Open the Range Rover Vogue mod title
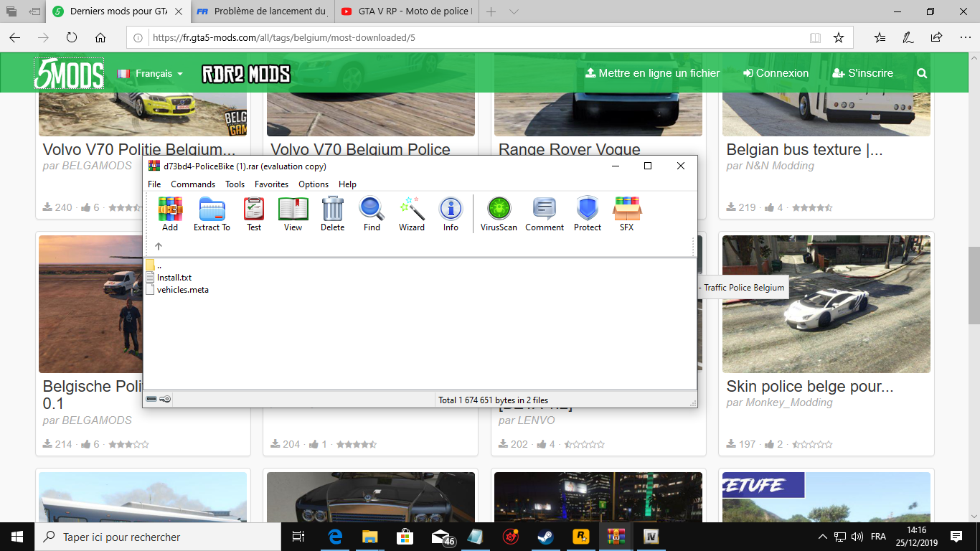 [570, 149]
